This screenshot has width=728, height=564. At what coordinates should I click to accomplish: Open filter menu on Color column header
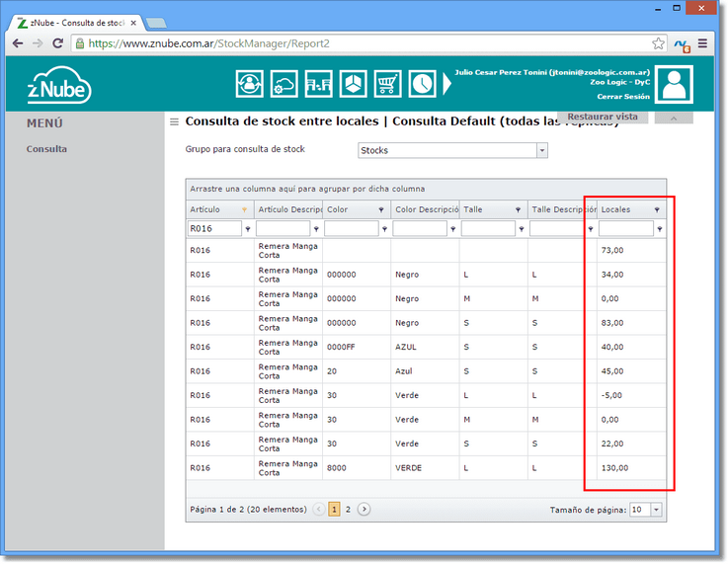[x=381, y=209]
